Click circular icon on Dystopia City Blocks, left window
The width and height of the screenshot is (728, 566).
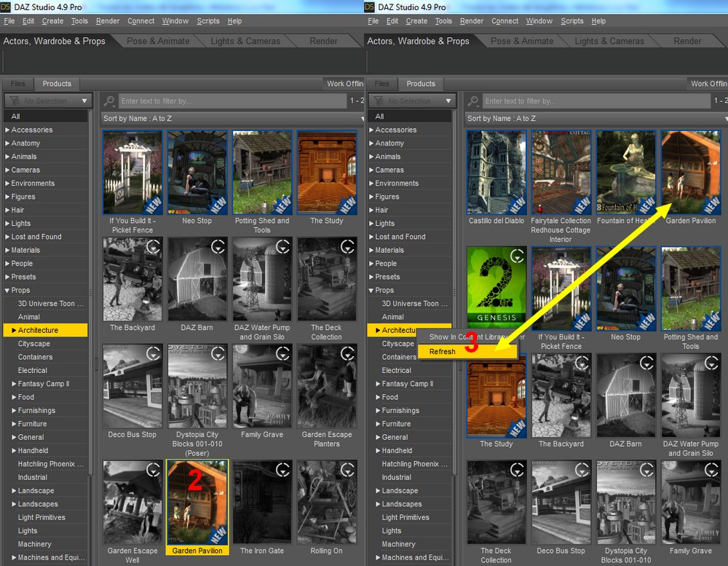[x=218, y=353]
